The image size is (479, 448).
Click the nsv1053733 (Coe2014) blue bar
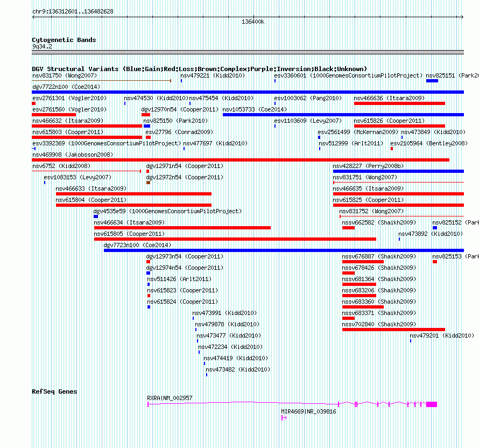(x=343, y=115)
